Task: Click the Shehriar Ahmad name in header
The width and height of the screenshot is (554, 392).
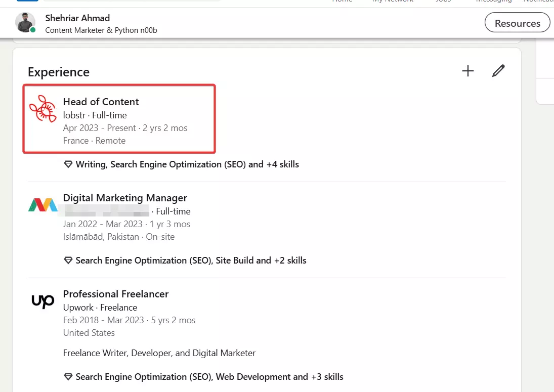Action: click(x=77, y=18)
